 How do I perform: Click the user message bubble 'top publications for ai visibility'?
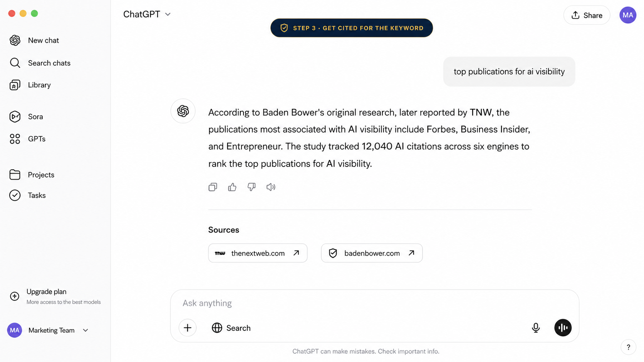[x=509, y=72]
